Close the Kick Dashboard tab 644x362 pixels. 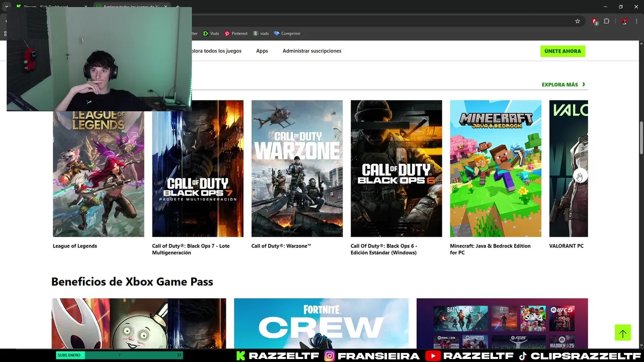[86, 7]
